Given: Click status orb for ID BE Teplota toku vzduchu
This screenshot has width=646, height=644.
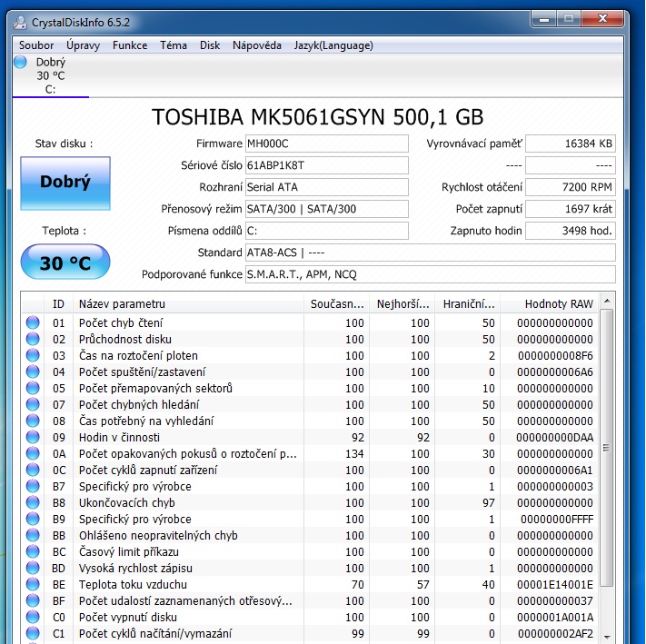Looking at the screenshot, I should coord(33,584).
